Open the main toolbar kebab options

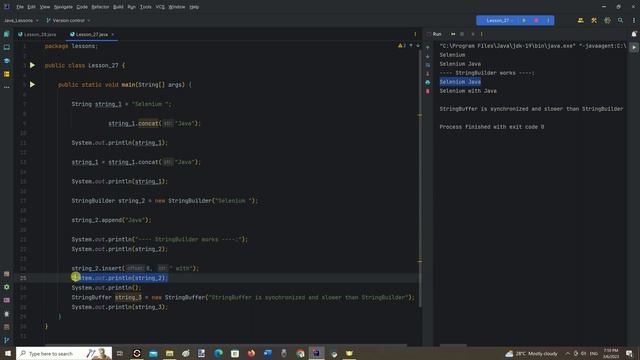point(633,20)
